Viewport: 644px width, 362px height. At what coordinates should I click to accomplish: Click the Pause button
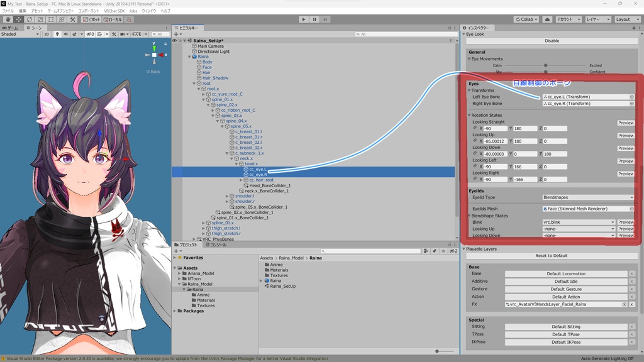[x=314, y=19]
